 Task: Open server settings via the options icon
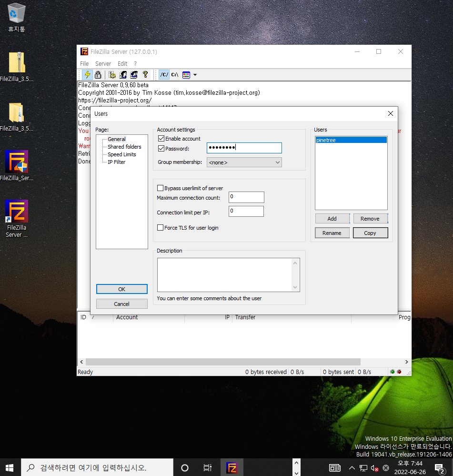tap(112, 75)
